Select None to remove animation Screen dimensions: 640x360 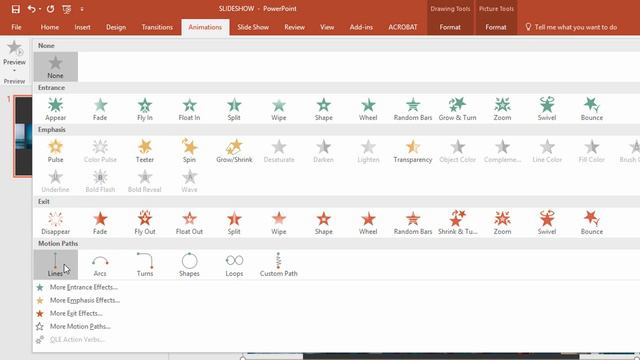(56, 67)
